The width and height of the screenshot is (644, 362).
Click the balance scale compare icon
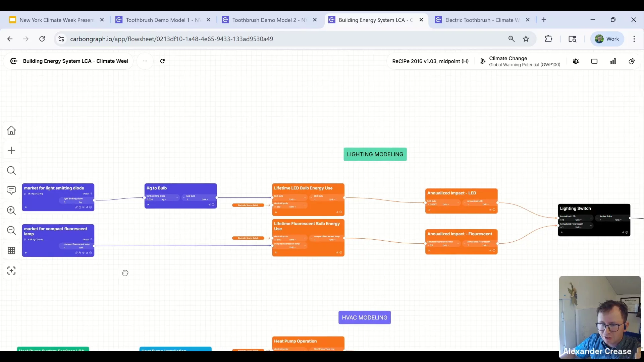(576, 61)
